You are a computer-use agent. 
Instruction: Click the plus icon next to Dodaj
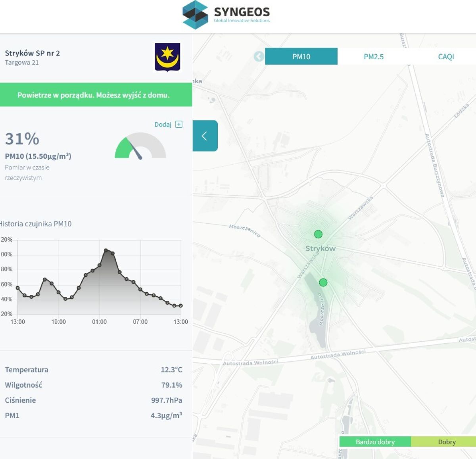179,125
